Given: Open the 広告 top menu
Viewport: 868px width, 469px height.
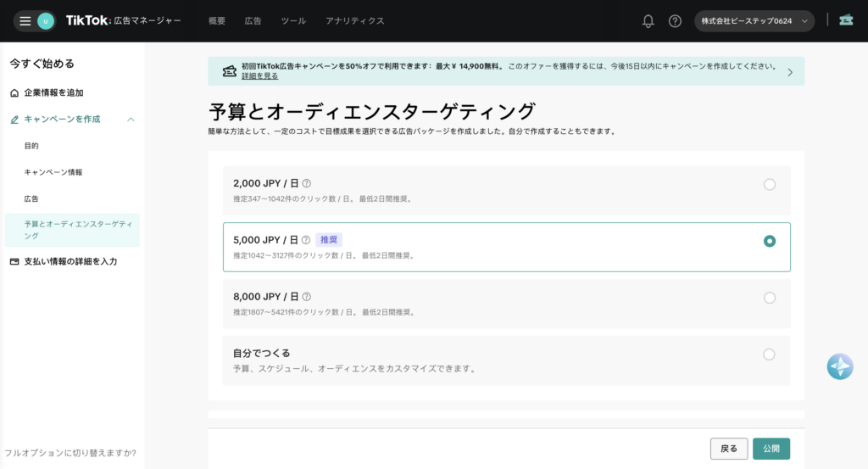Looking at the screenshot, I should tap(253, 20).
